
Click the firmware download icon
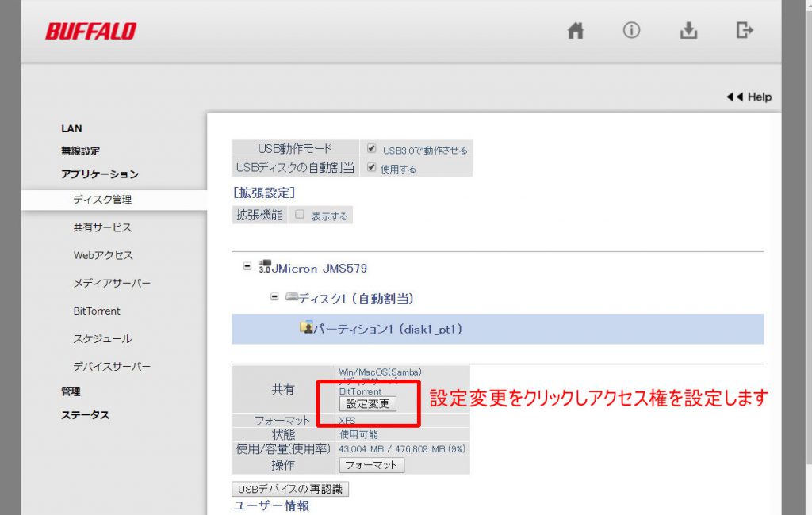click(x=688, y=31)
